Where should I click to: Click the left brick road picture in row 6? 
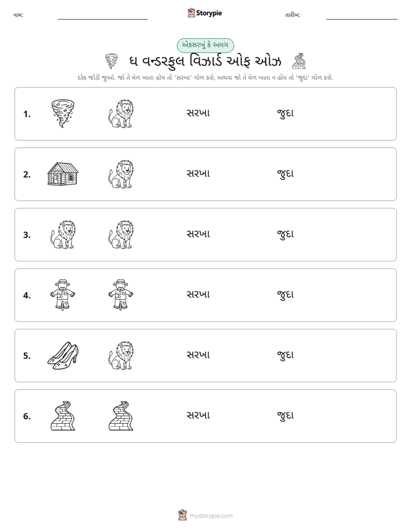click(63, 416)
